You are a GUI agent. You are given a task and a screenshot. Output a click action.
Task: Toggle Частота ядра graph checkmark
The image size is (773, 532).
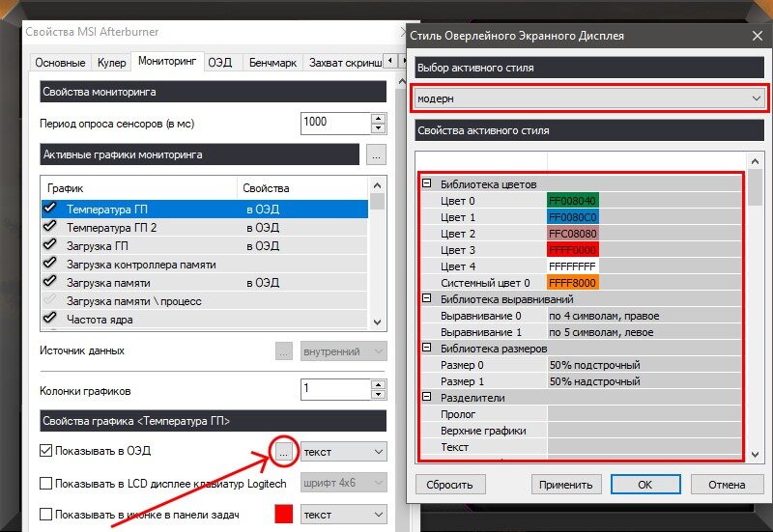click(x=50, y=319)
